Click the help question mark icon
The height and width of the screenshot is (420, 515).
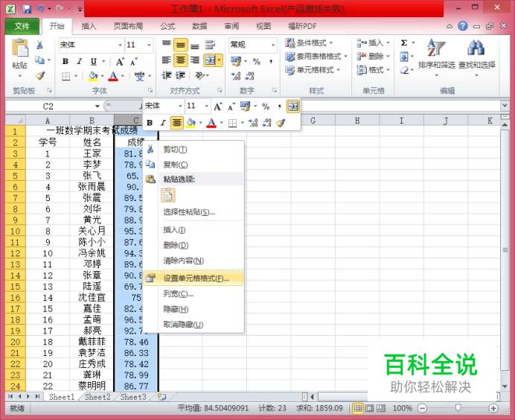463,25
